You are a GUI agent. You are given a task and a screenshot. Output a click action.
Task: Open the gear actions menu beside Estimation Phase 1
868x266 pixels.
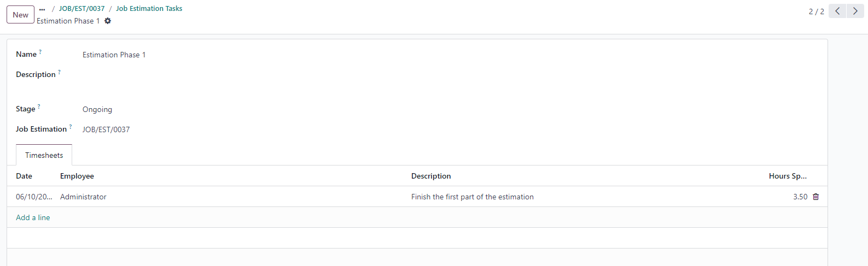(108, 21)
